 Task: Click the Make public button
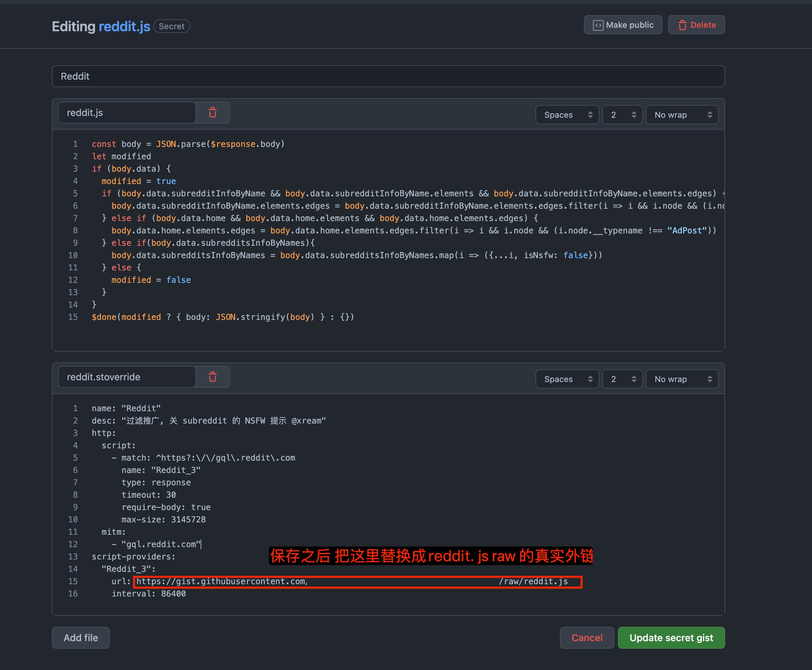[623, 25]
